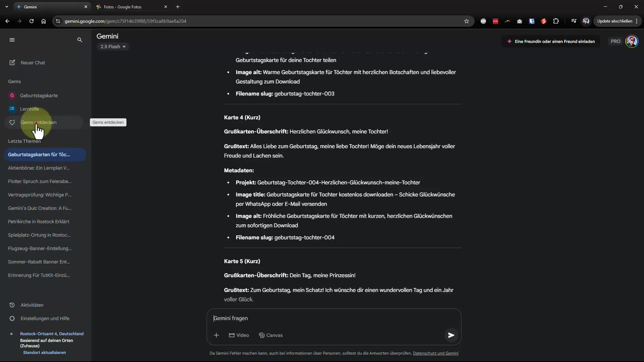Click the sidebar search icon
Viewport: 644px width, 362px height.
[x=79, y=40]
